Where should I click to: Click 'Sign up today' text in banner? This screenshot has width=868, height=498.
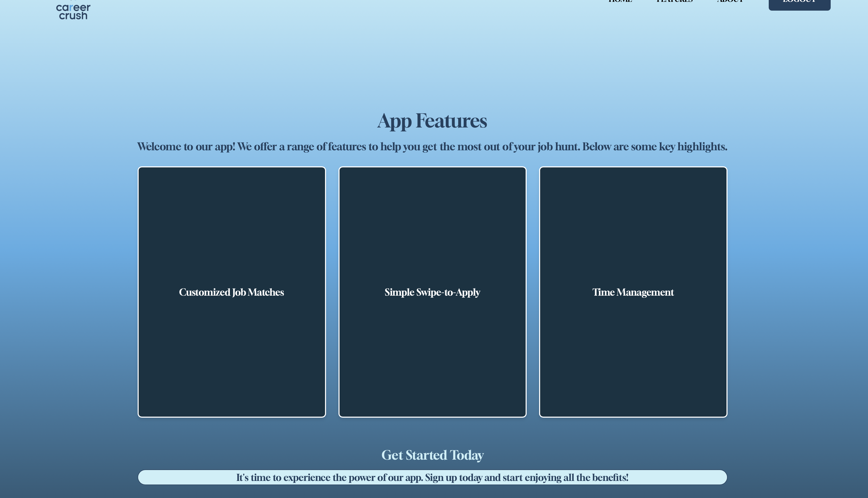pyautogui.click(x=453, y=478)
